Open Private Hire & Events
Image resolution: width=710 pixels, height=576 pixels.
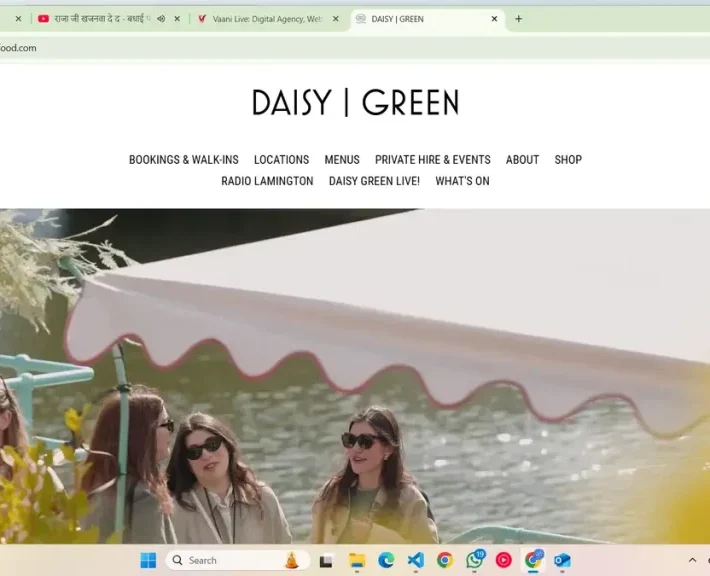[x=432, y=160]
